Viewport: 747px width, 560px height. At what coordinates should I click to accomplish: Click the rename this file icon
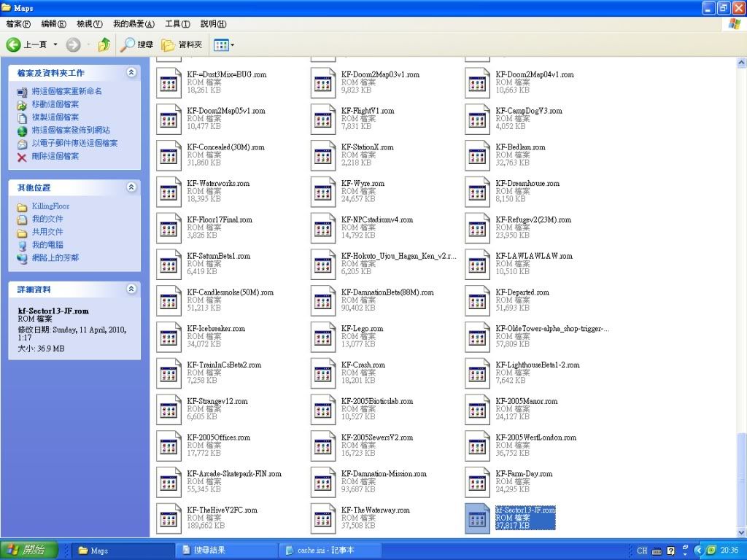pos(22,92)
